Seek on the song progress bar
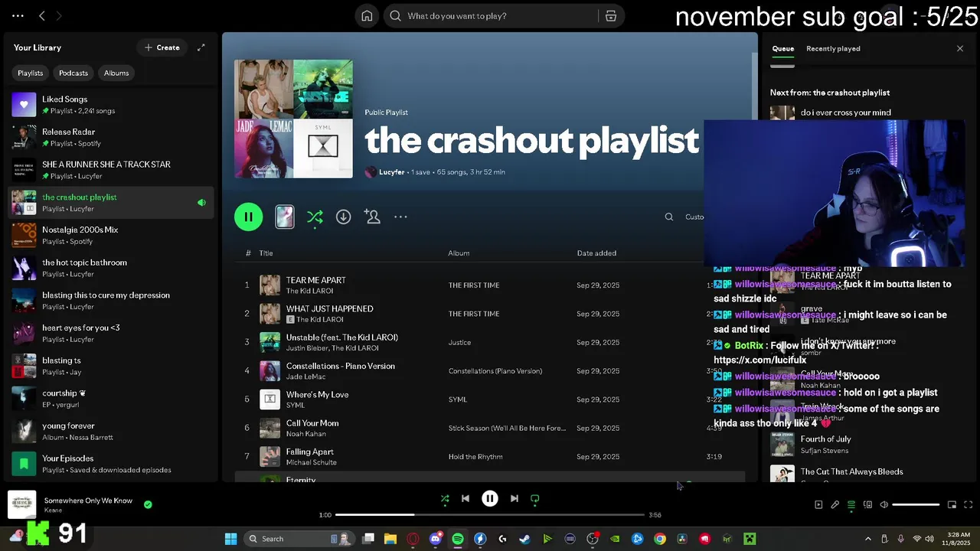The width and height of the screenshot is (980, 551). click(x=490, y=515)
